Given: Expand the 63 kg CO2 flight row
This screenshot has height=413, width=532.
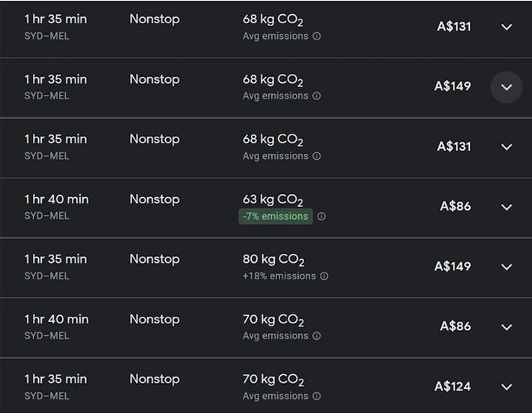Looking at the screenshot, I should tap(507, 207).
